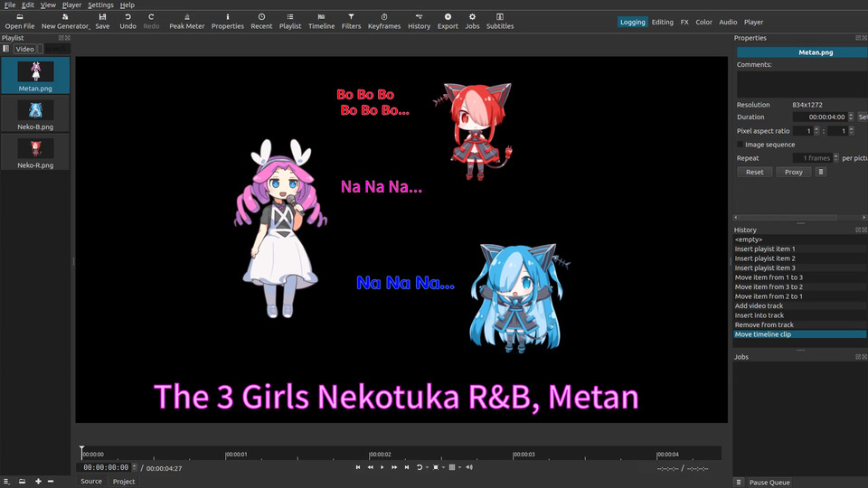The width and height of the screenshot is (868, 488).
Task: Click the add-to-playlist plus icon
Action: point(38,482)
